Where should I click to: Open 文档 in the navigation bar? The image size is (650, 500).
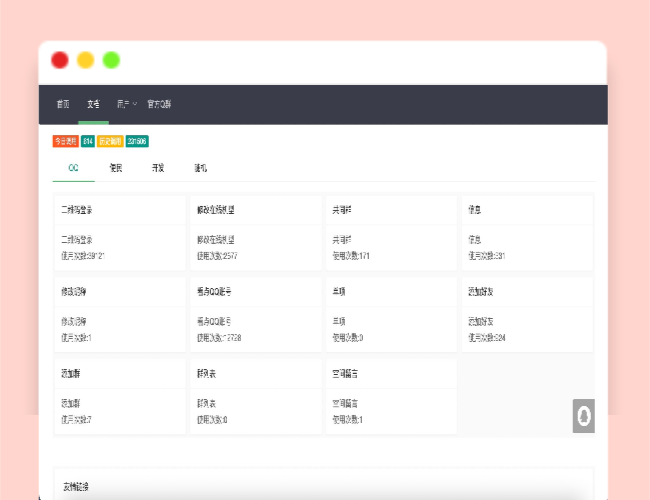93,104
